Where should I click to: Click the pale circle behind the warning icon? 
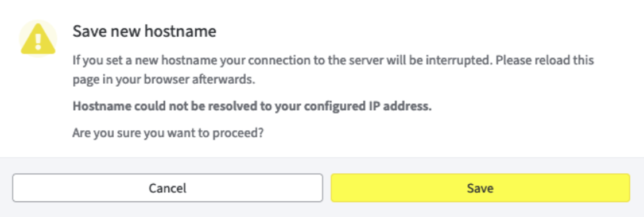coord(38,38)
